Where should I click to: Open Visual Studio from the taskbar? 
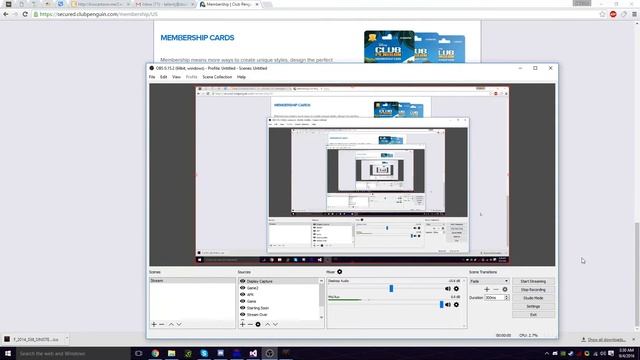click(x=253, y=353)
